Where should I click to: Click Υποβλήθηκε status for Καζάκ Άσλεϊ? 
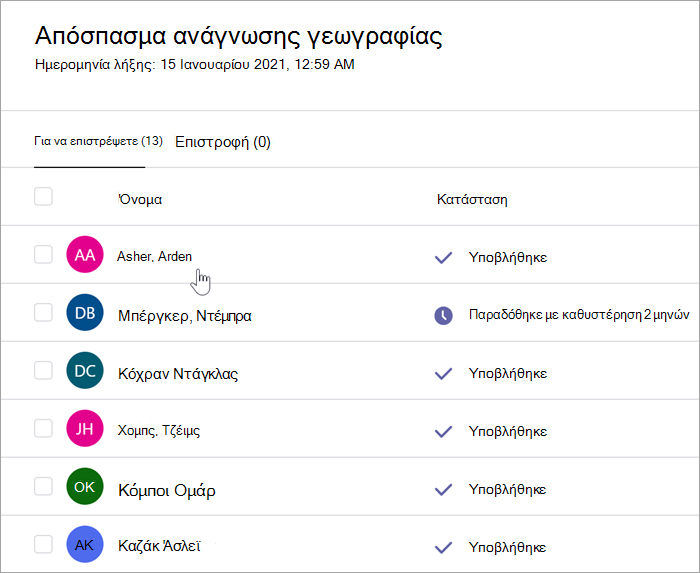click(x=508, y=548)
